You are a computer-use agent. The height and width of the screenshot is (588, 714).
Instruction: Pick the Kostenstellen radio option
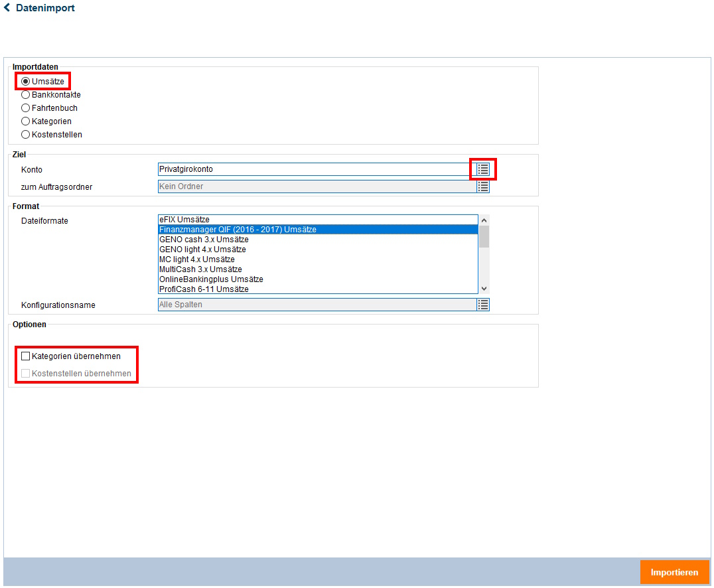click(x=25, y=134)
